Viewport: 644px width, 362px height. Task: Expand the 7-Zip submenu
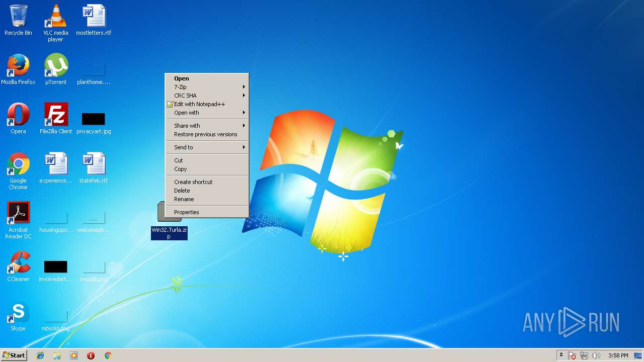[207, 87]
